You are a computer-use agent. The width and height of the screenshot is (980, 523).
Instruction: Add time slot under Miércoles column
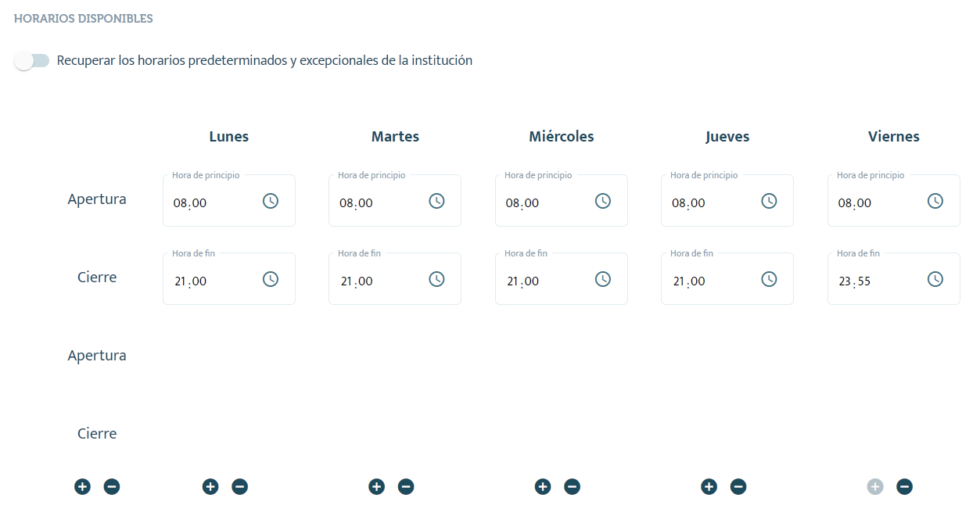[x=543, y=487]
